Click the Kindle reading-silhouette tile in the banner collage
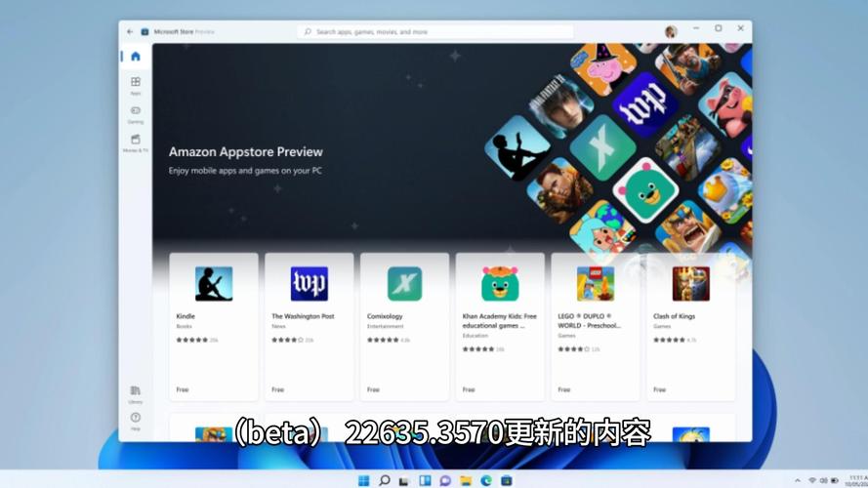 click(x=518, y=148)
